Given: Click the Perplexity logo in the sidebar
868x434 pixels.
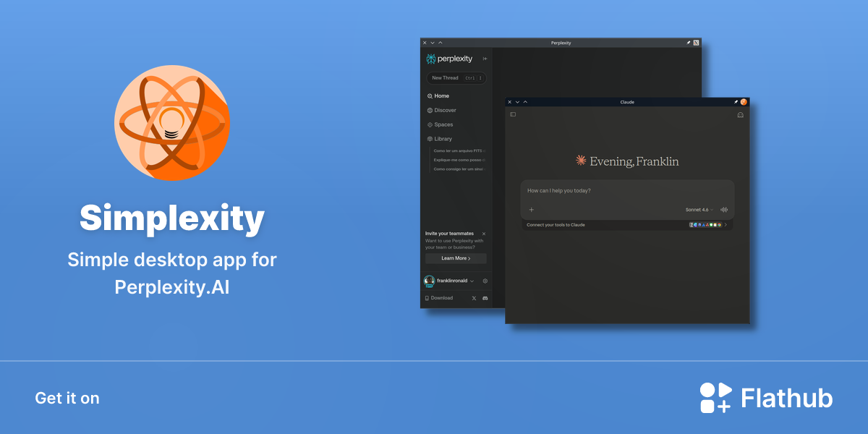Looking at the screenshot, I should (x=449, y=59).
